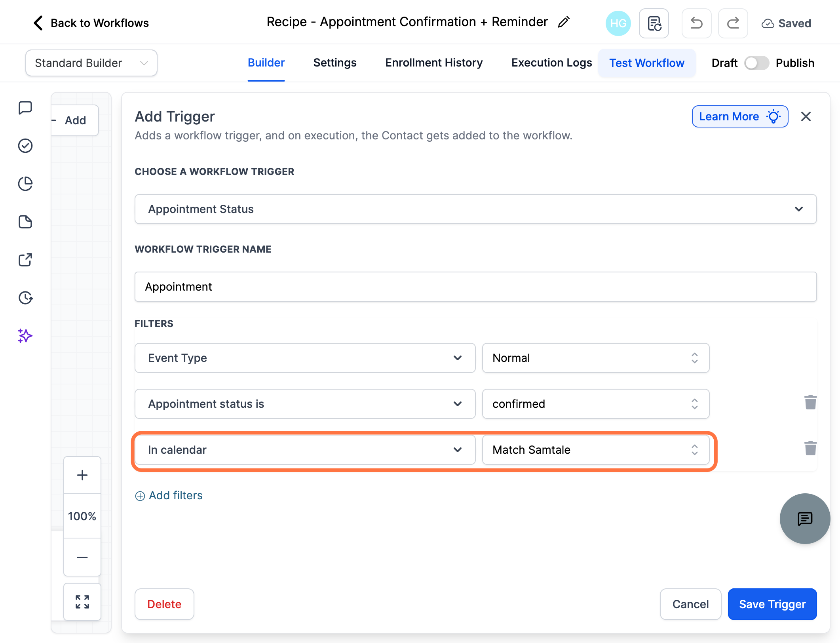Cancel the trigger changes

tap(690, 604)
